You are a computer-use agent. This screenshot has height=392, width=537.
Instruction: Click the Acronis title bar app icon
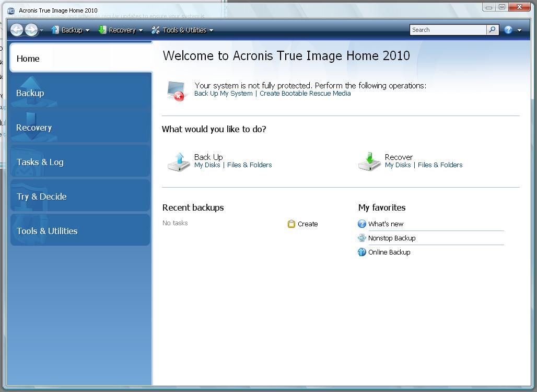pos(11,10)
